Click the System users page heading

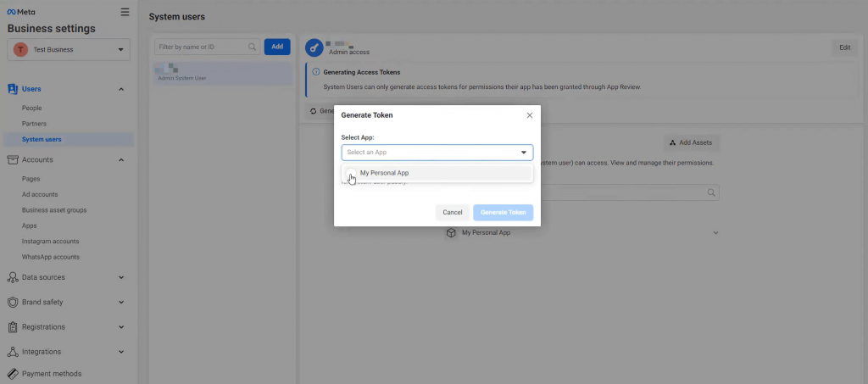[176, 17]
